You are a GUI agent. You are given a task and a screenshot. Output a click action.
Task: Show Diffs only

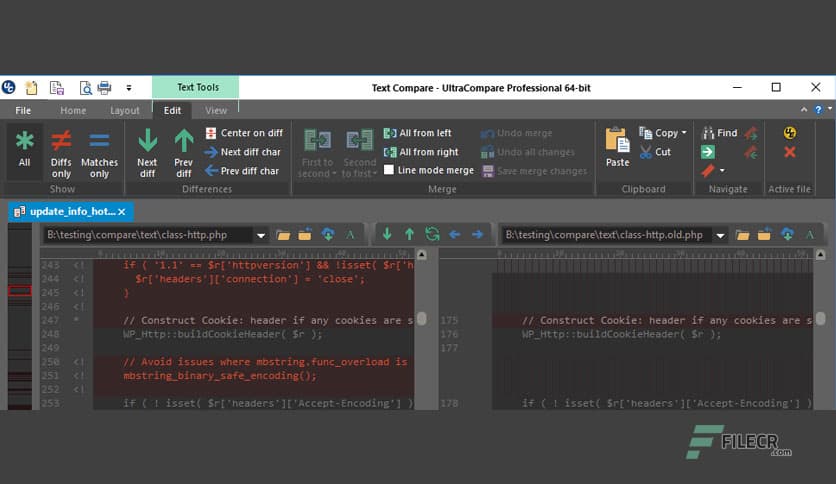click(61, 154)
